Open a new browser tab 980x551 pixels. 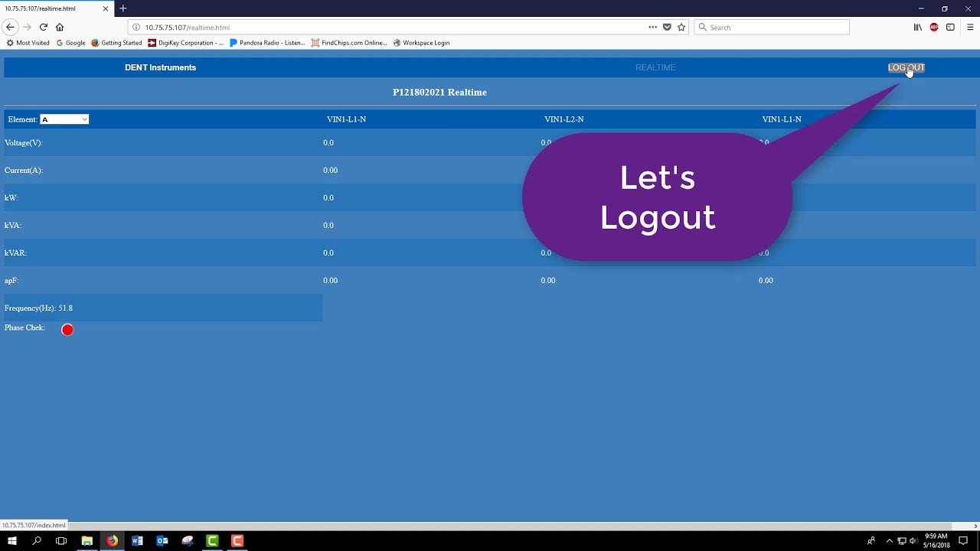(x=122, y=8)
